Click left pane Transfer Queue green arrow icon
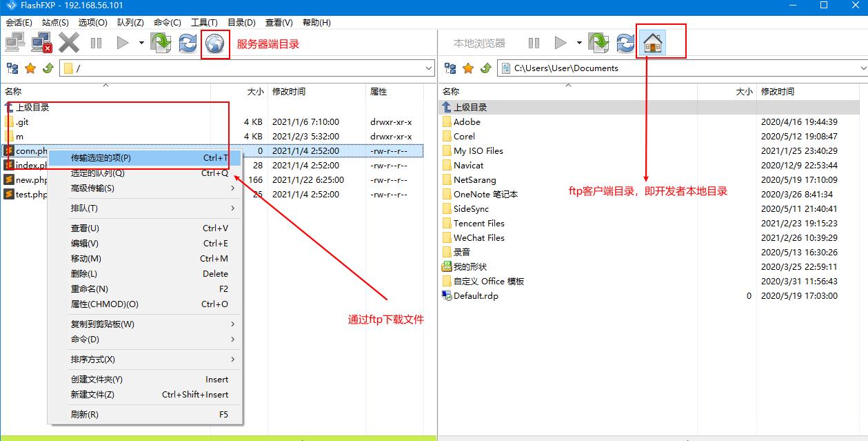This screenshot has height=441, width=868. [x=161, y=43]
